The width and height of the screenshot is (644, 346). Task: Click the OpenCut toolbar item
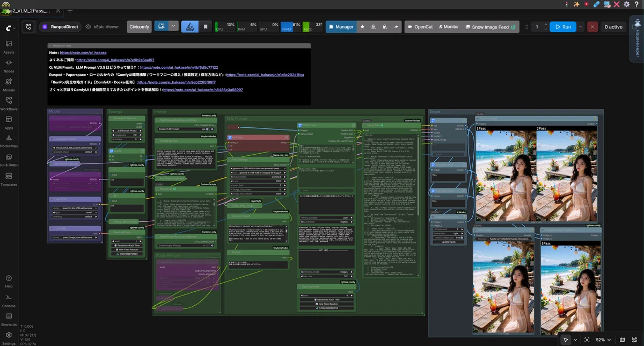[x=420, y=27]
